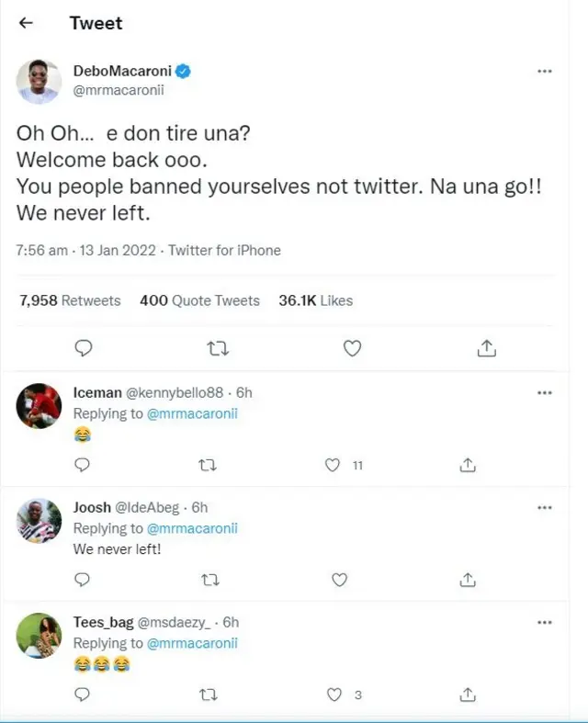The image size is (588, 723).
Task: Share Tees_bag's reply
Action: (468, 695)
